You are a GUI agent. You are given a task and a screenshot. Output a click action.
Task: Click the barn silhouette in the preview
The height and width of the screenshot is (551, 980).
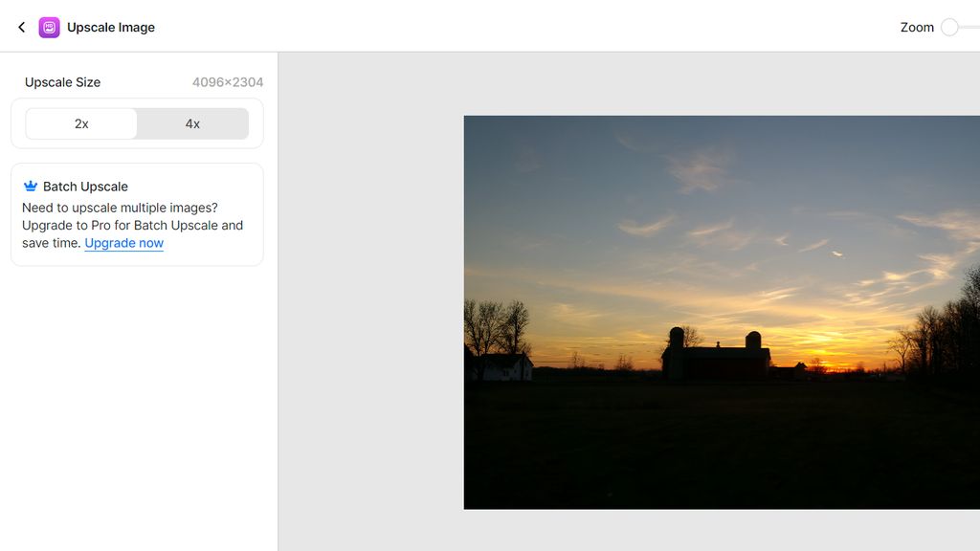tap(716, 358)
